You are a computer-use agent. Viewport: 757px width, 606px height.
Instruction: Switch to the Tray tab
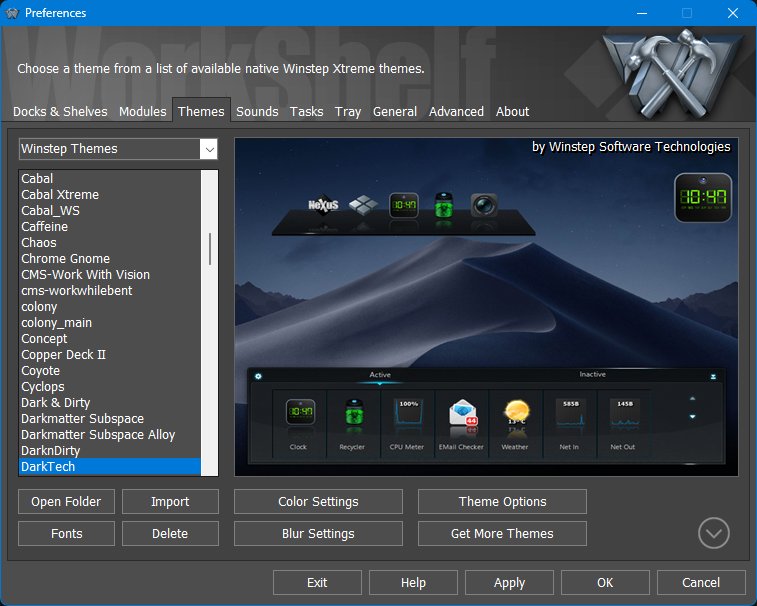pos(348,112)
